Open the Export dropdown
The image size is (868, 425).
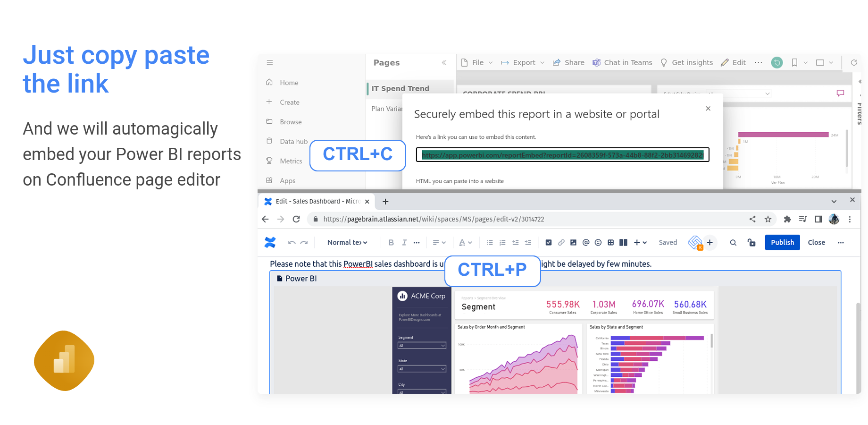523,62
